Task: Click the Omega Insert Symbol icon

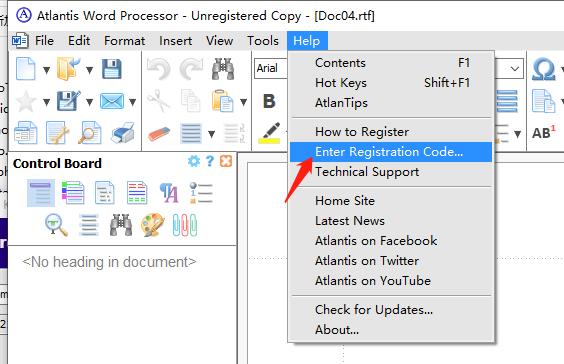Action: [543, 69]
